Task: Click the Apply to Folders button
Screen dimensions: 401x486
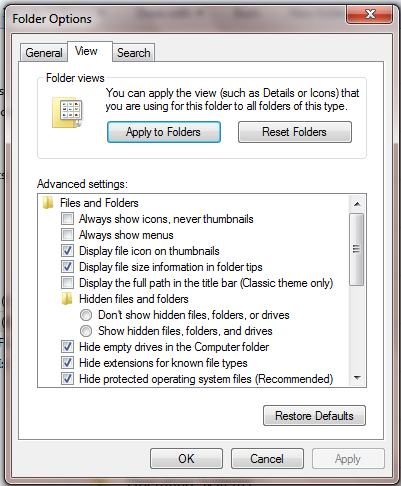Action: click(x=164, y=132)
